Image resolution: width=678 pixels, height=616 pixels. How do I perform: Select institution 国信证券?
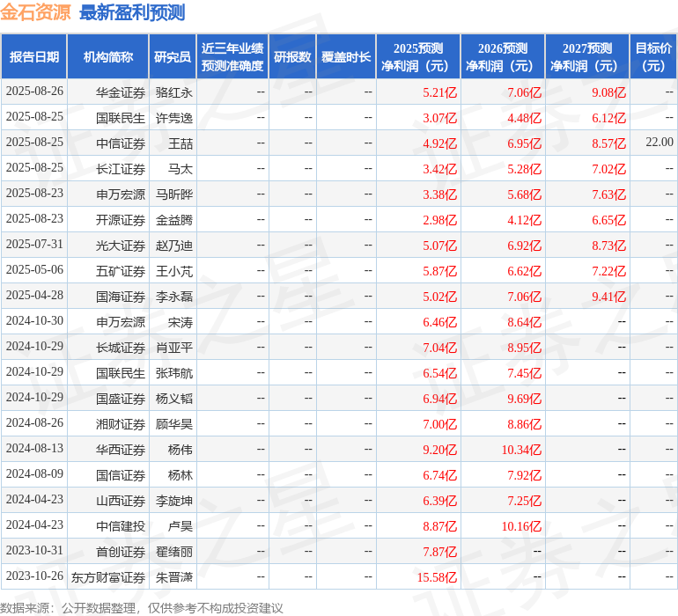point(121,475)
